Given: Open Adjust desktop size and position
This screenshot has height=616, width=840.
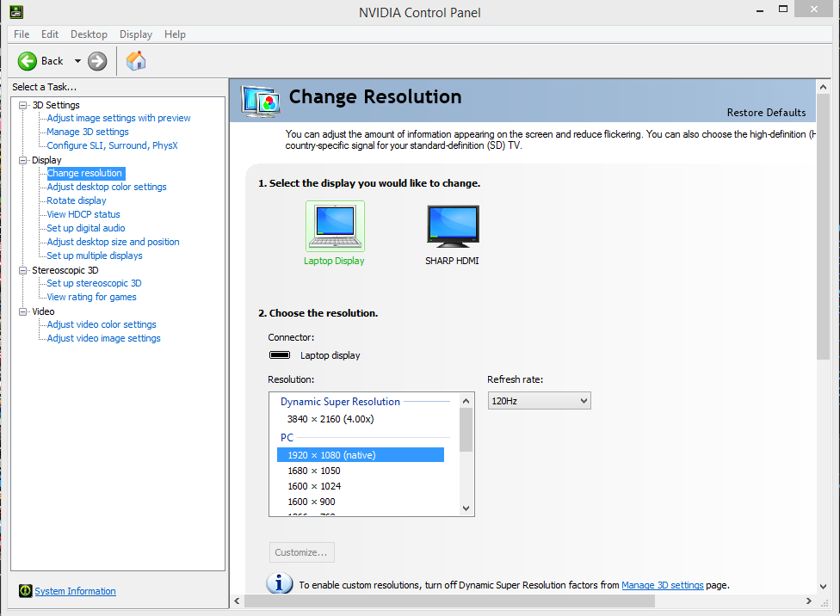Looking at the screenshot, I should coord(113,242).
